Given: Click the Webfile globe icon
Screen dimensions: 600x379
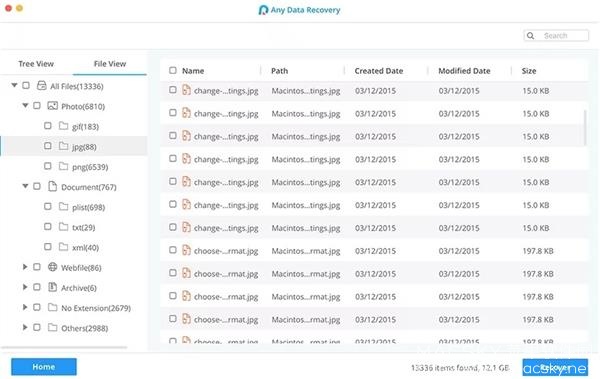Looking at the screenshot, I should tap(52, 267).
